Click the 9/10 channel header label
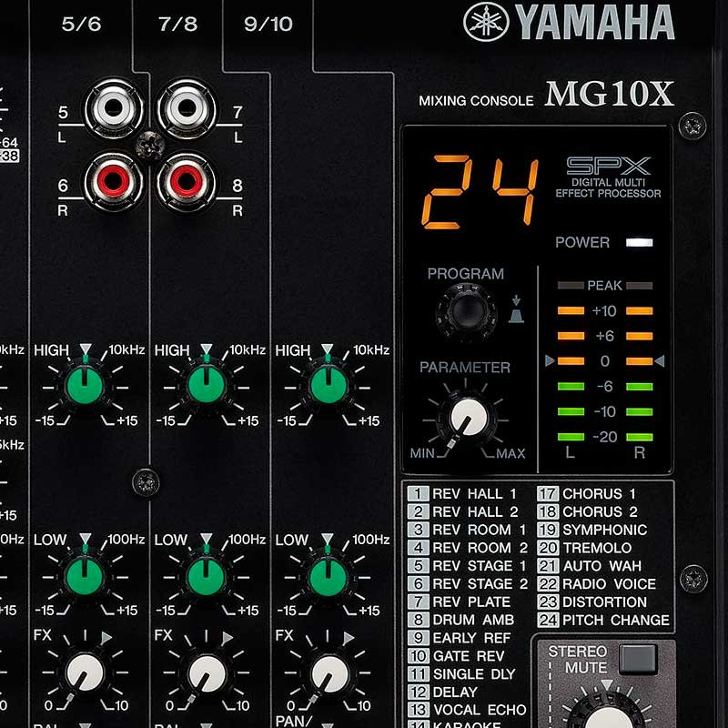This screenshot has height=728, width=728. tap(268, 25)
